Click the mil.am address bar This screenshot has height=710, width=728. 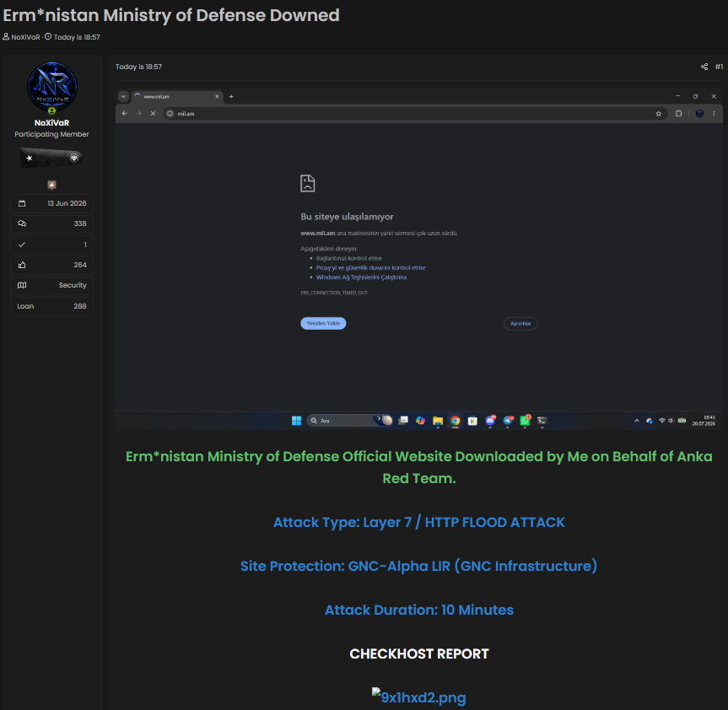point(415,114)
